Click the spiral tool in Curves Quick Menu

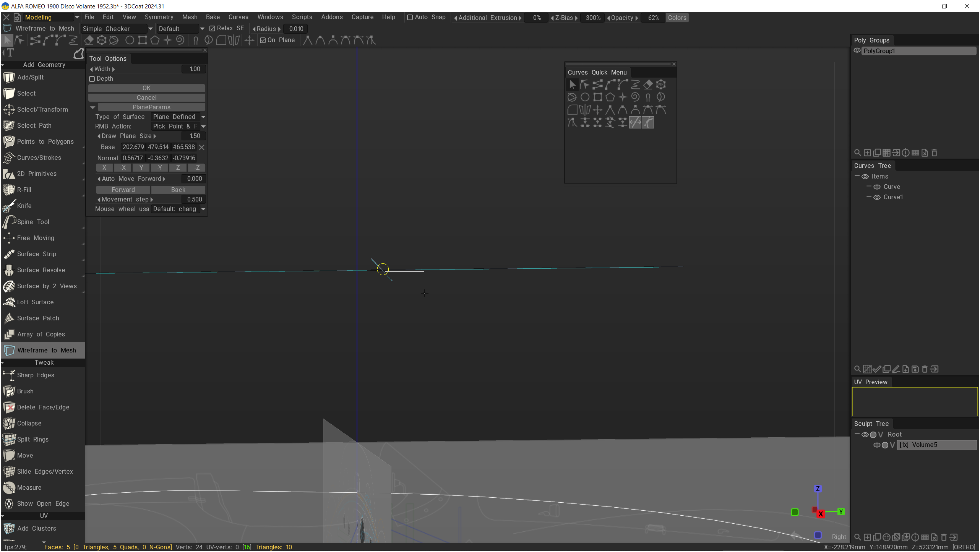point(635,97)
